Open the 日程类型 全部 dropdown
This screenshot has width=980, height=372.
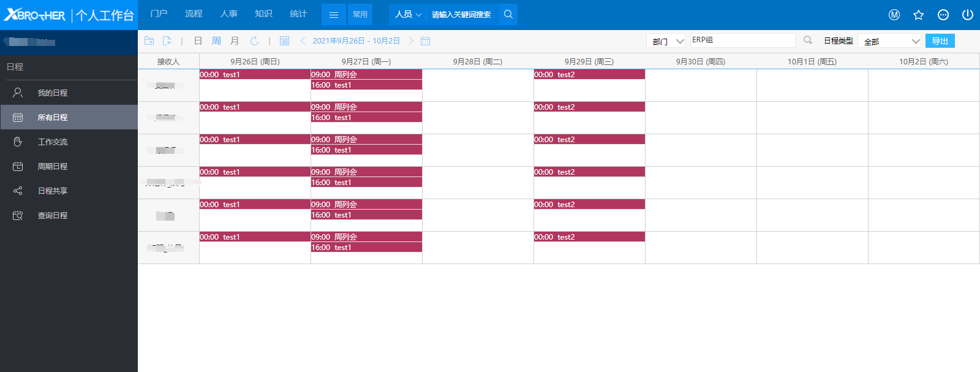[x=889, y=41]
